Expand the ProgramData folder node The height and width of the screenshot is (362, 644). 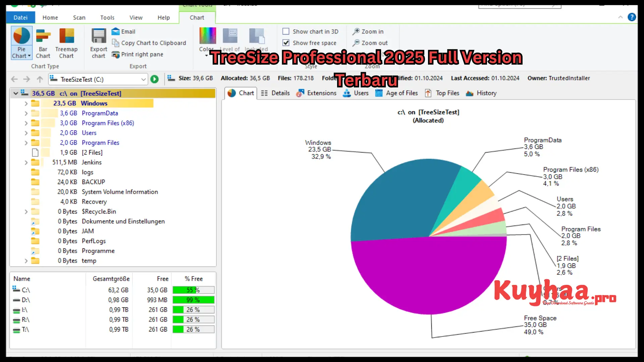click(x=26, y=113)
